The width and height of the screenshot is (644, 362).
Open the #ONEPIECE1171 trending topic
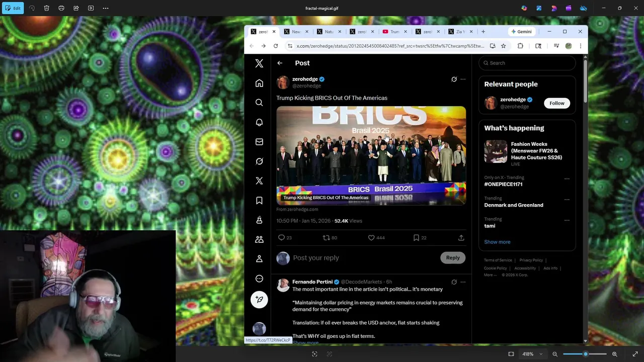(503, 184)
